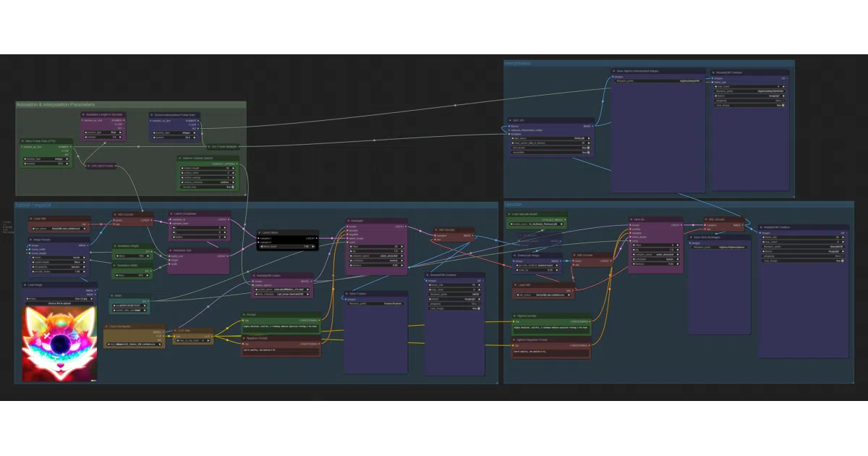Adjust steps value in Txt2GIF KSampler

(377, 247)
